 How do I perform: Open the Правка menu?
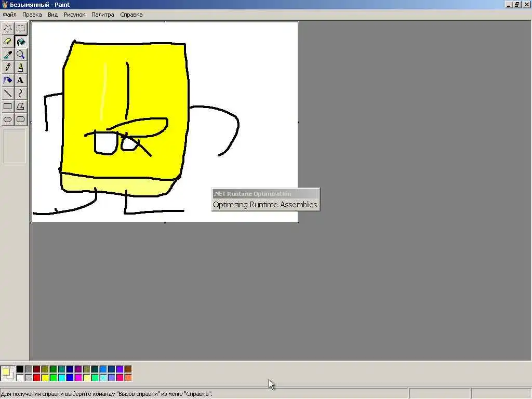point(32,15)
